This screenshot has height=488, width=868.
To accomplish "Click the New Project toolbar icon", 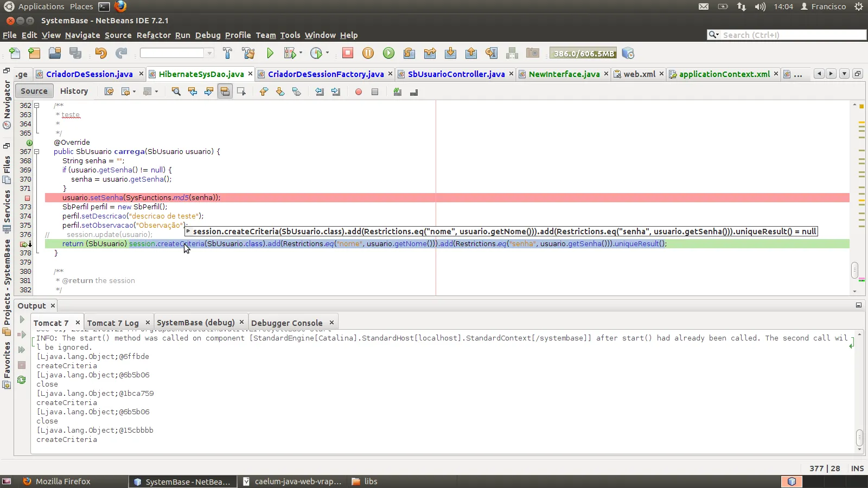I will (x=34, y=53).
